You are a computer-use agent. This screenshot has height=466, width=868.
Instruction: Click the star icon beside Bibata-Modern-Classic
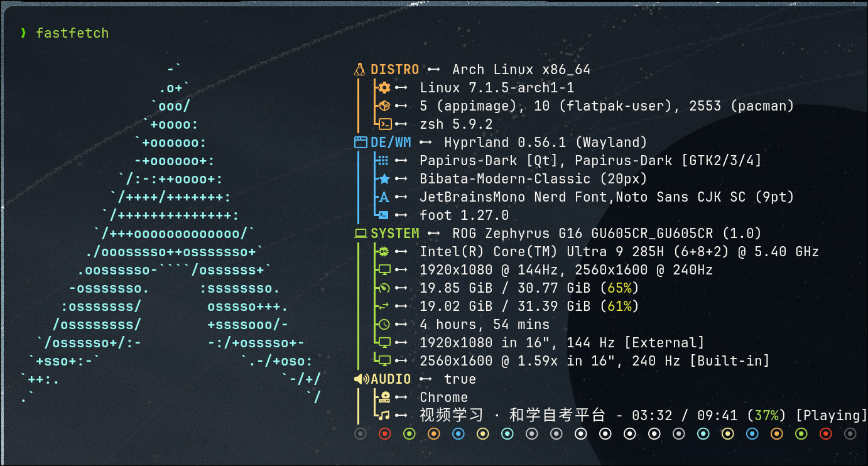tap(384, 179)
